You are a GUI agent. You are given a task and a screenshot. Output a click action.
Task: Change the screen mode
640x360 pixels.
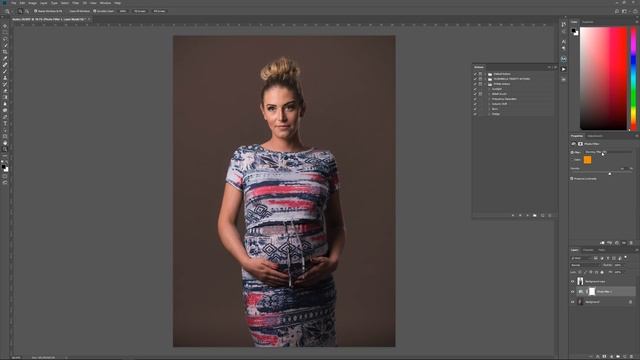(x=5, y=182)
